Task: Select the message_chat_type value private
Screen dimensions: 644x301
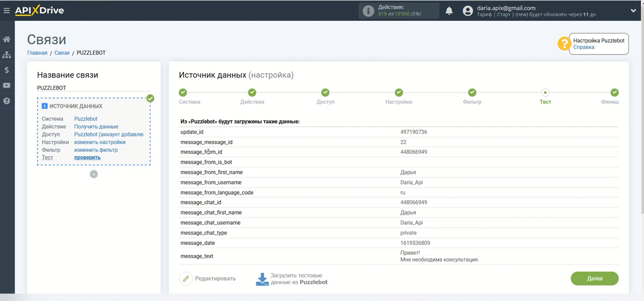Action: (x=409, y=233)
